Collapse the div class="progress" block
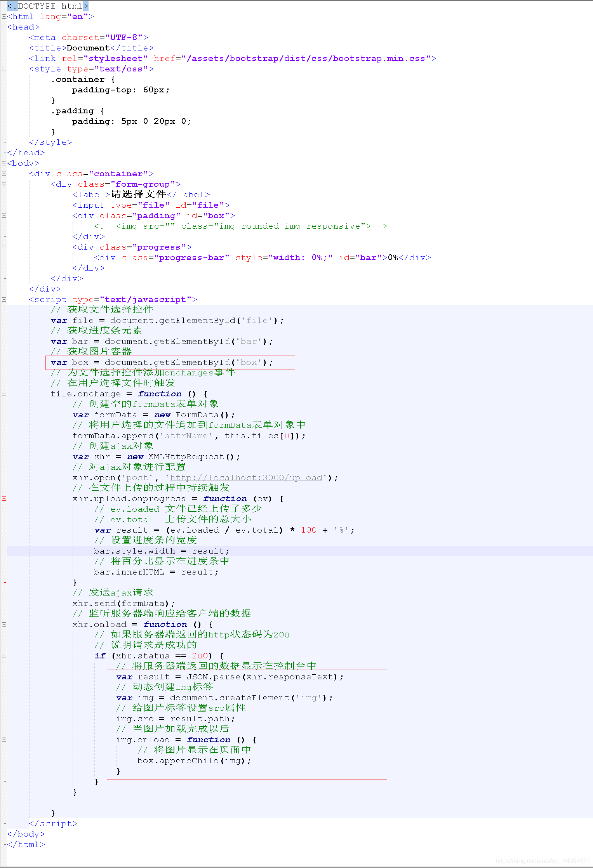The width and height of the screenshot is (593, 868). [4, 247]
